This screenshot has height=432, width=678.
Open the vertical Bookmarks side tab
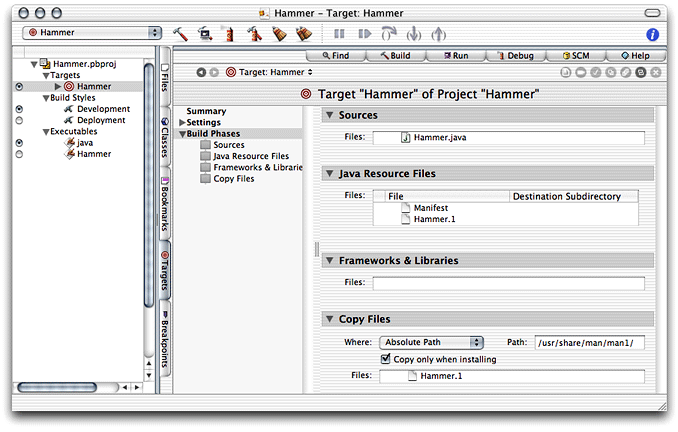pyautogui.click(x=165, y=204)
